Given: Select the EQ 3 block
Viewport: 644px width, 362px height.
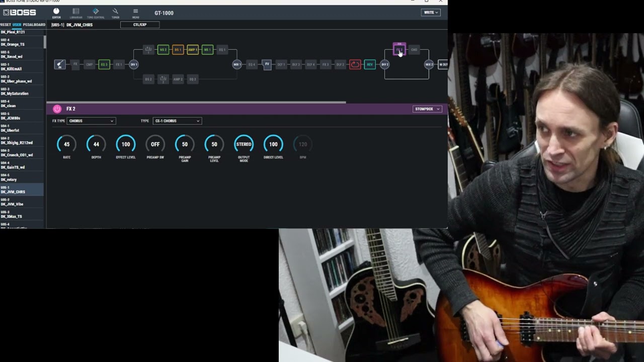Looking at the screenshot, I should pos(104,64).
